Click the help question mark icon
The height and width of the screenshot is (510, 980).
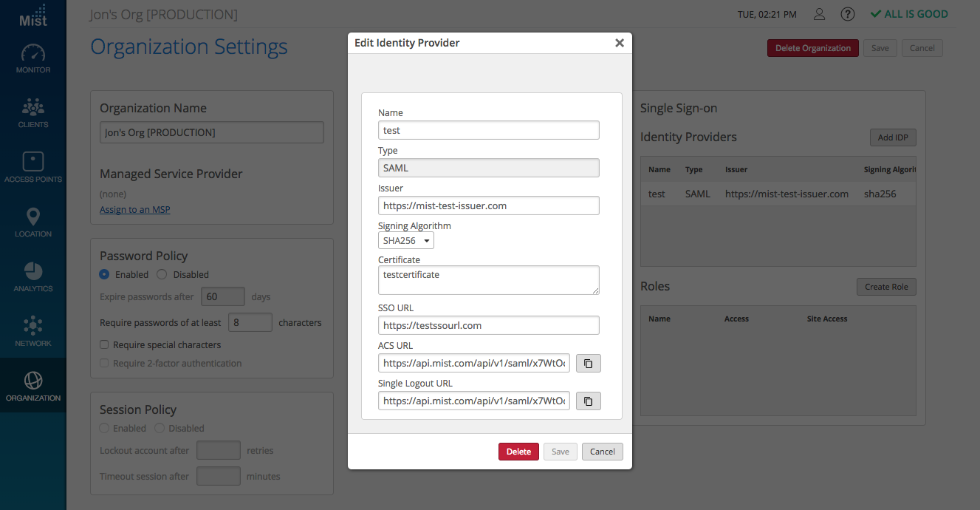click(848, 14)
